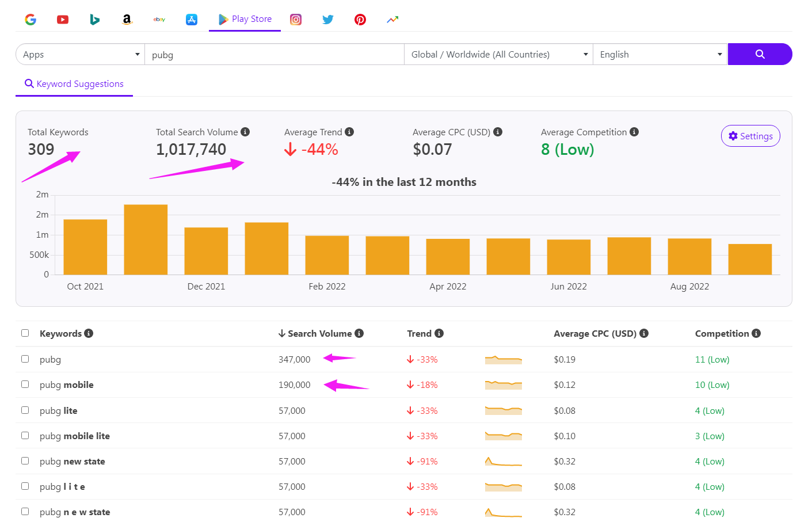Check the pubg lite keyword checkbox
Screen dimensions: 812x518
[25, 410]
